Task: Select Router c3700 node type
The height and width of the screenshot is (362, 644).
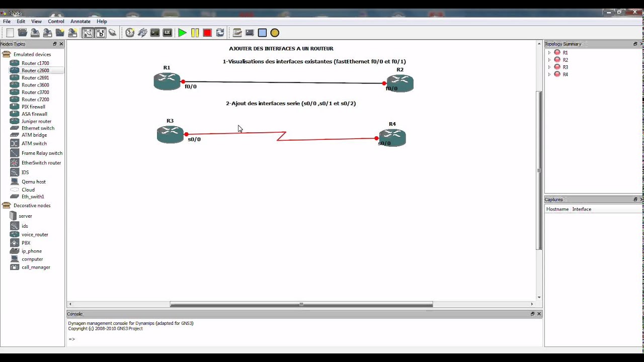Action: (35, 93)
